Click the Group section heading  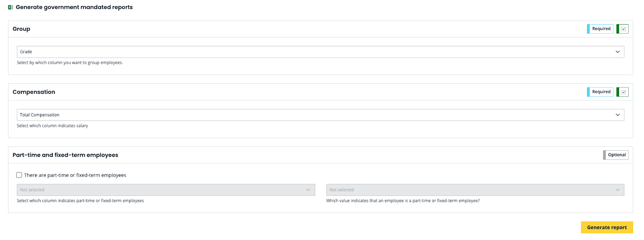point(21,29)
